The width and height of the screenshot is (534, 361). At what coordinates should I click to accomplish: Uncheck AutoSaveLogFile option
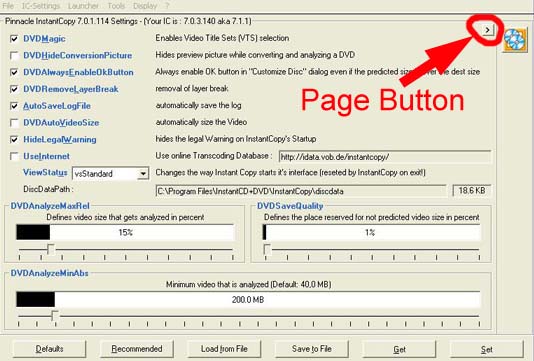click(14, 106)
